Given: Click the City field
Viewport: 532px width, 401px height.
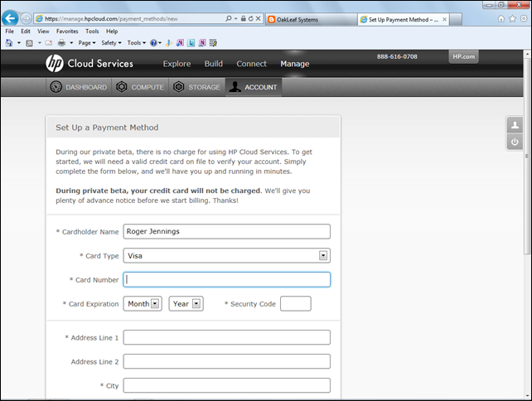Looking at the screenshot, I should [227, 386].
